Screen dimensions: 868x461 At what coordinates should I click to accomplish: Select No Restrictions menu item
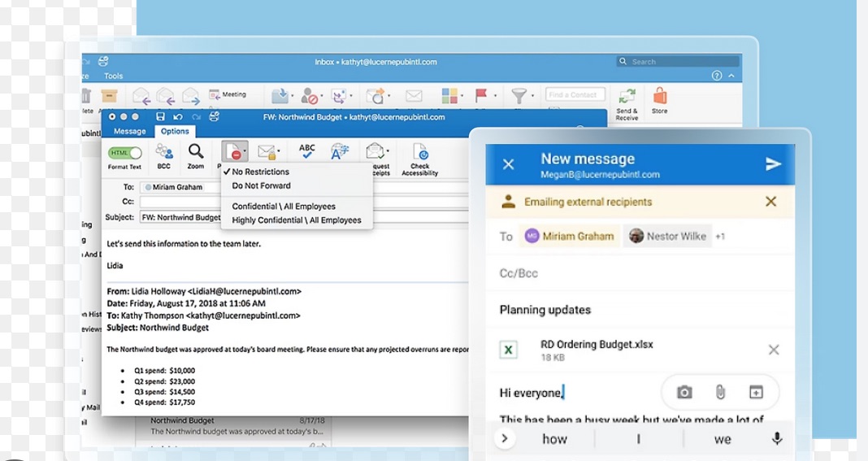[297, 172]
